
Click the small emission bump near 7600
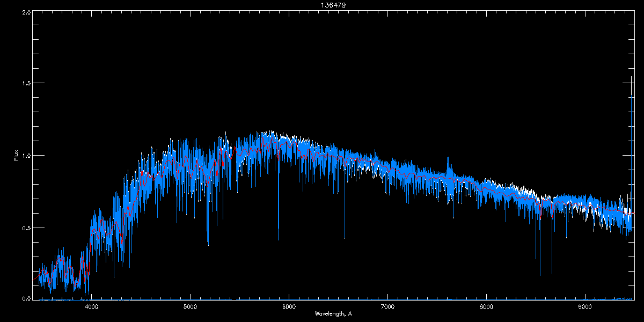[449, 164]
